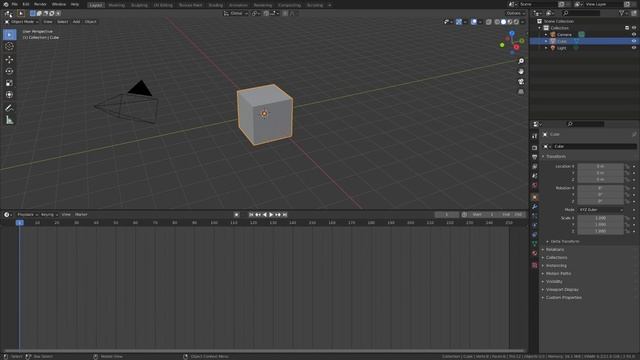The image size is (640, 360).
Task: Open the Playback dropdown in timeline
Action: click(27, 215)
